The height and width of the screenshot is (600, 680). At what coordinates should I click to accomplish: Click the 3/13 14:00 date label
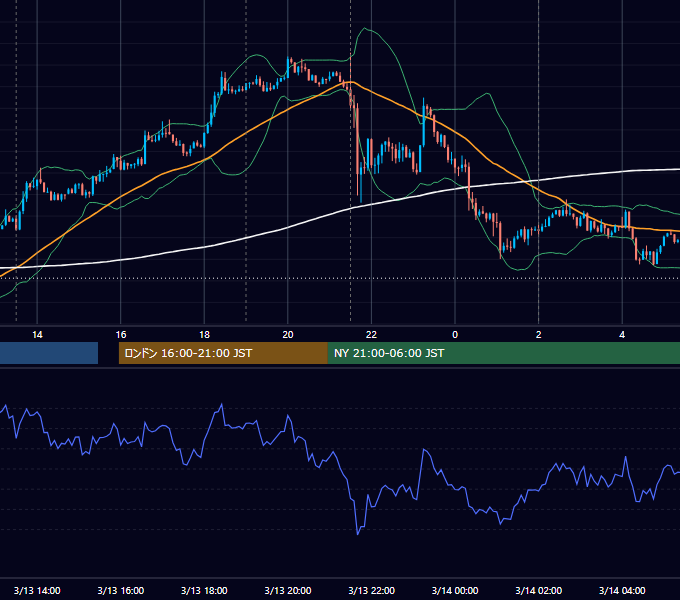(x=37, y=590)
